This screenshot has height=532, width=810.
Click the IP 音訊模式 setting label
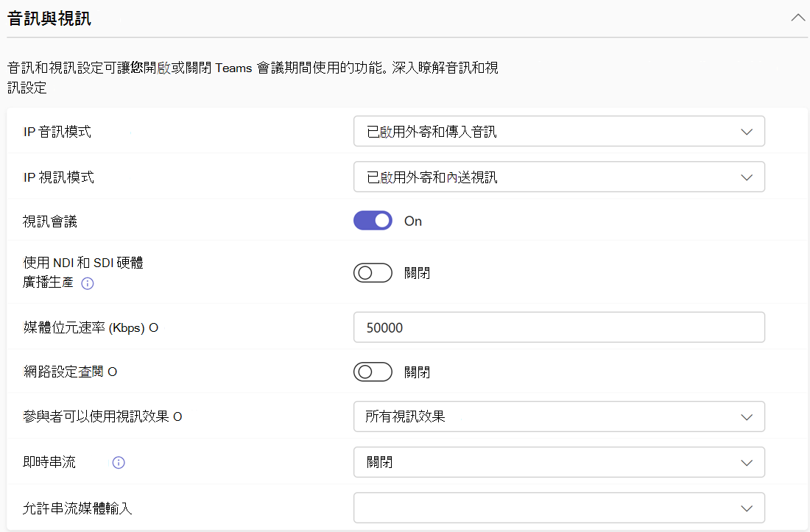point(57,132)
